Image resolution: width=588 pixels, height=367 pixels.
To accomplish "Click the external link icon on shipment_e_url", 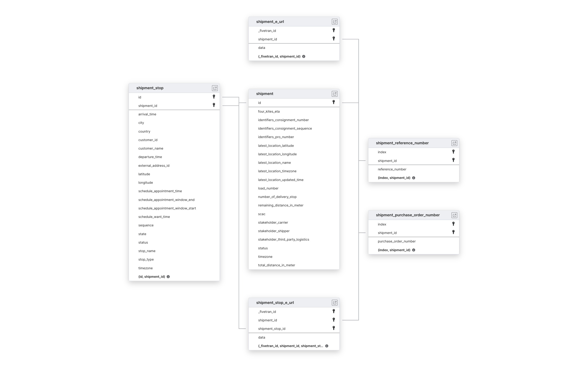I will coord(334,22).
